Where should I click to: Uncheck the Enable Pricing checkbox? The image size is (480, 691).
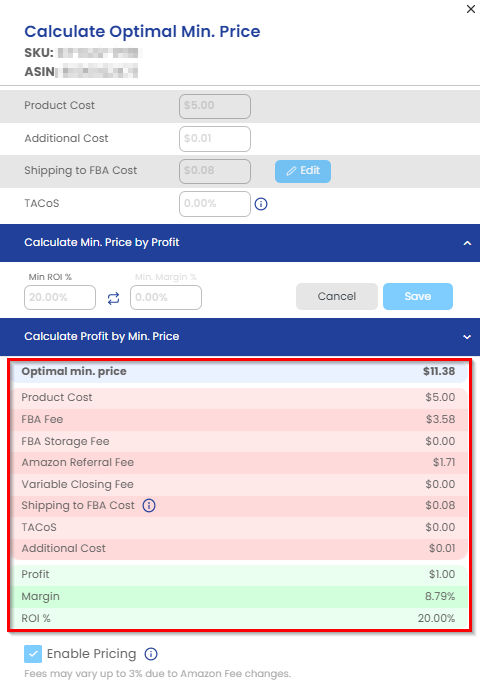[33, 654]
